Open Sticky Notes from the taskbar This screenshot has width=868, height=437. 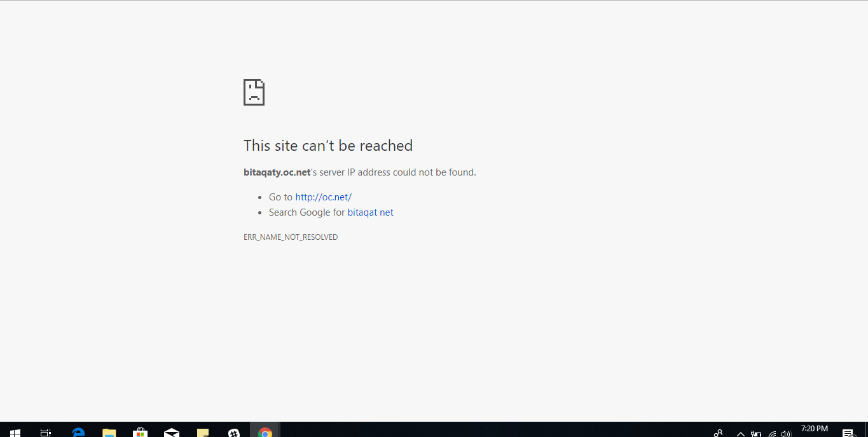click(x=203, y=432)
